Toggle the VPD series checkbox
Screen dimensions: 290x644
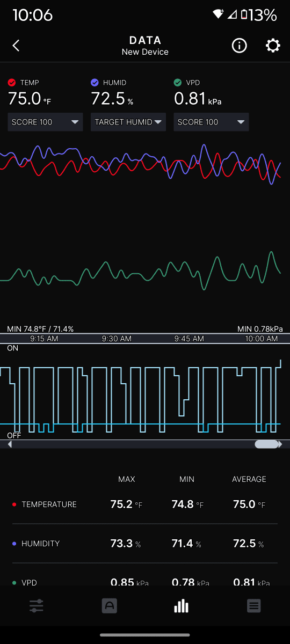coord(178,83)
